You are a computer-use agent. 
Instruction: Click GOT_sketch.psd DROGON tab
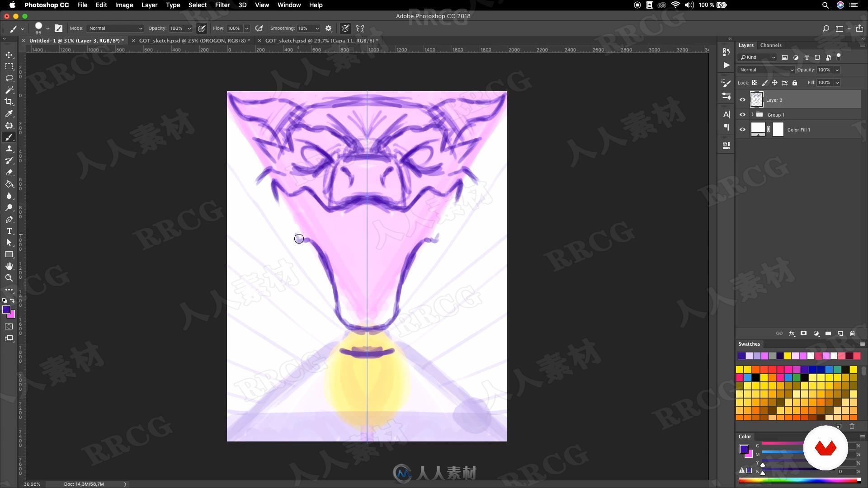pos(193,41)
